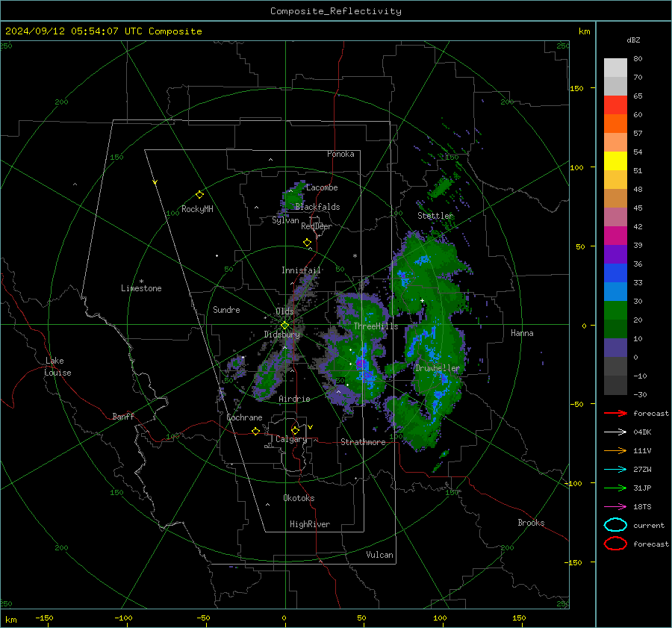Click the Strathmore city label
672x628 pixels.
coord(363,442)
